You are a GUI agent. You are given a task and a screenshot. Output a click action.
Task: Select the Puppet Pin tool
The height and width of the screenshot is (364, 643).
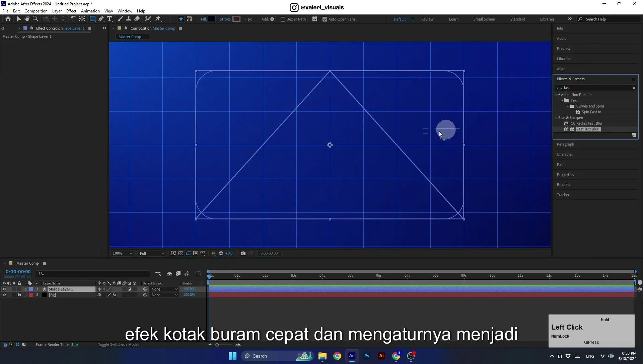tap(158, 19)
